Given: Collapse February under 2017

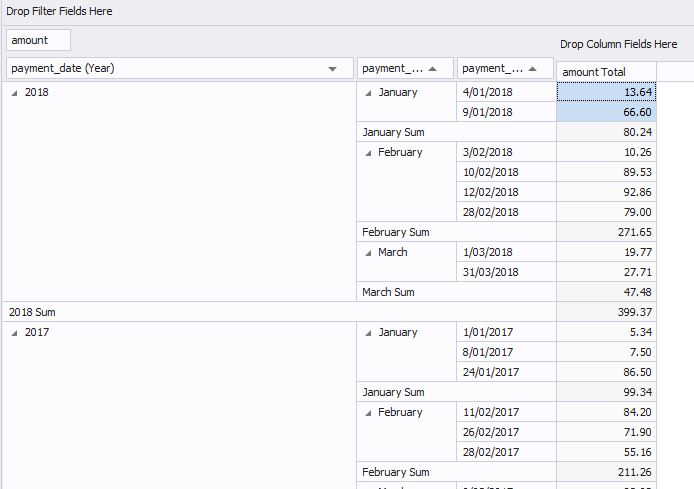Looking at the screenshot, I should point(369,412).
